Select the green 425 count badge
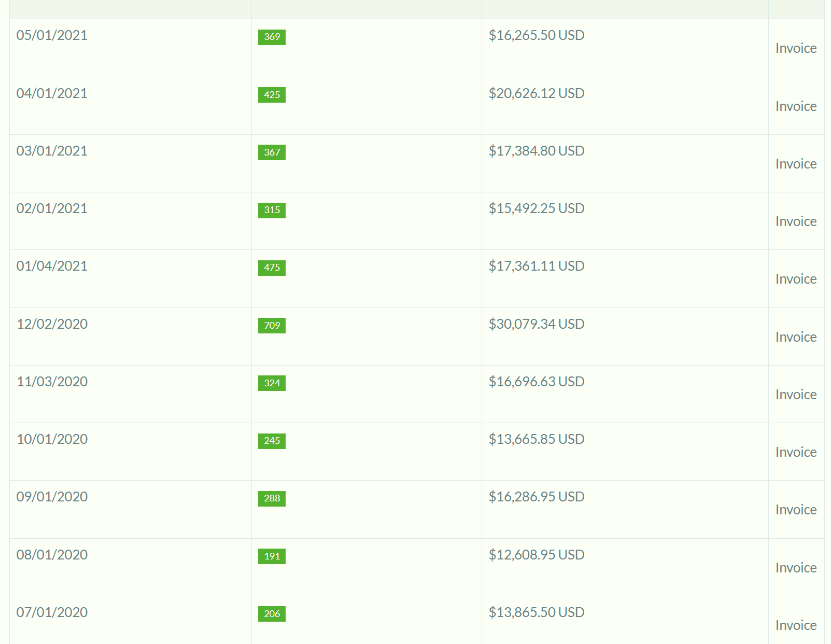 (x=272, y=95)
